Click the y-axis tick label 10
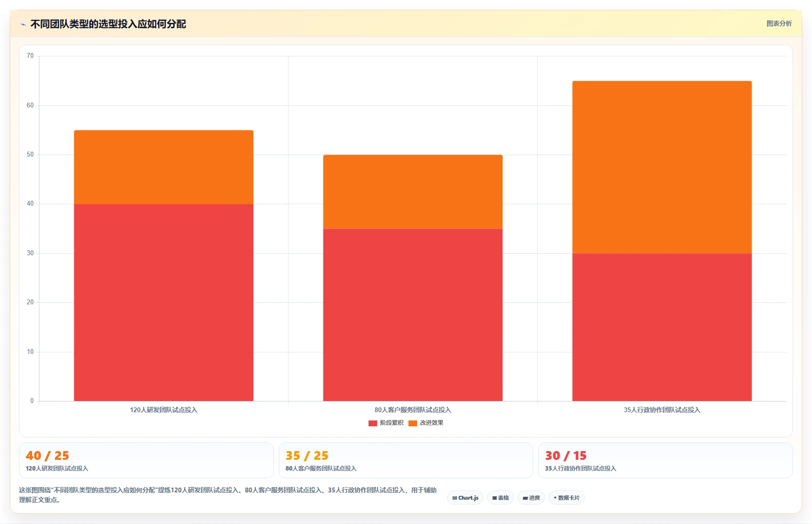This screenshot has width=812, height=524. pyautogui.click(x=30, y=352)
